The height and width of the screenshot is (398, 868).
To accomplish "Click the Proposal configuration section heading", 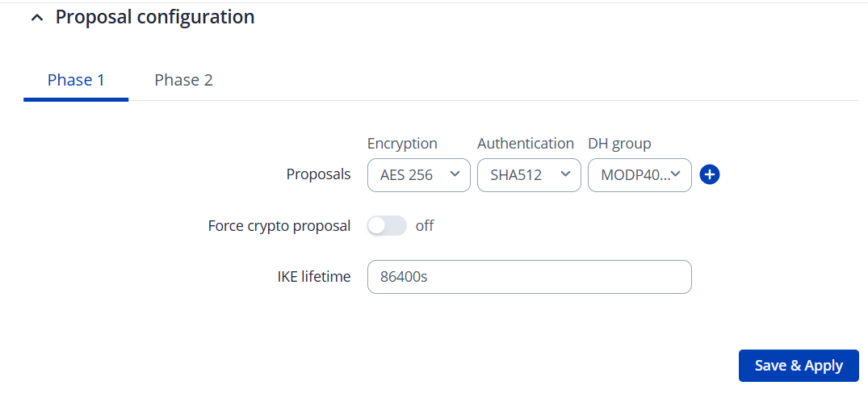I will [x=155, y=17].
